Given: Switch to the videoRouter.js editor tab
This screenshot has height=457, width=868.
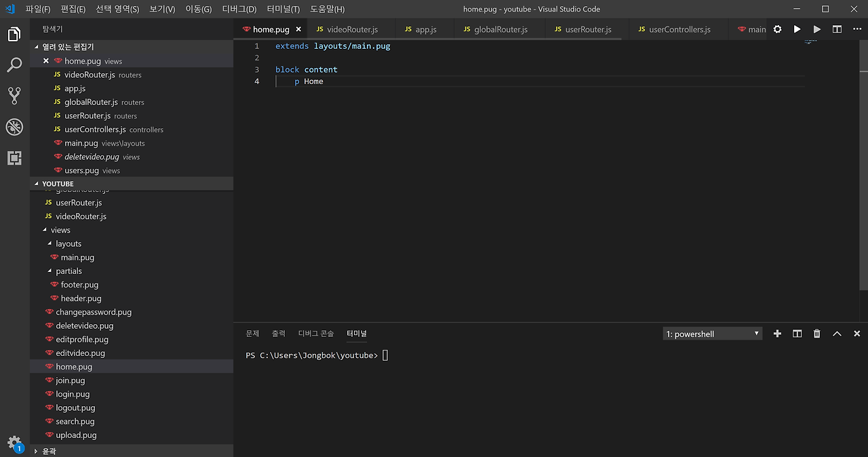Looking at the screenshot, I should tap(351, 29).
